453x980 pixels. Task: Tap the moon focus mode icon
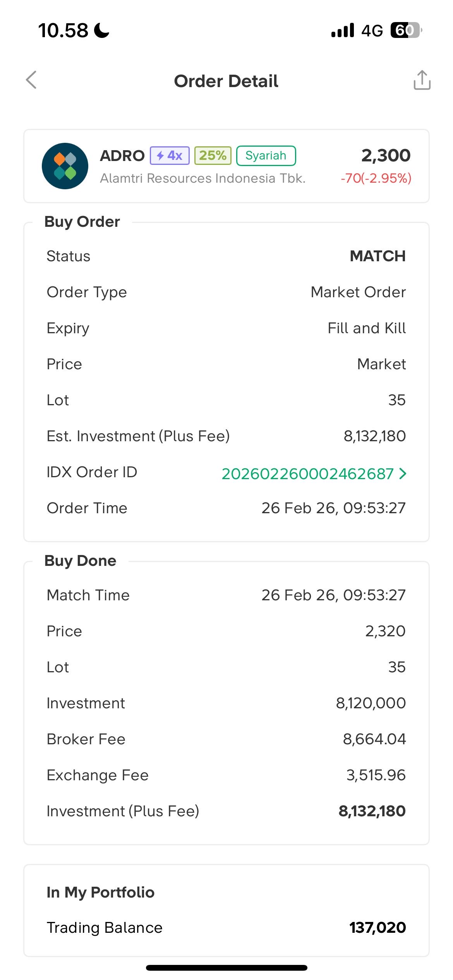(102, 30)
